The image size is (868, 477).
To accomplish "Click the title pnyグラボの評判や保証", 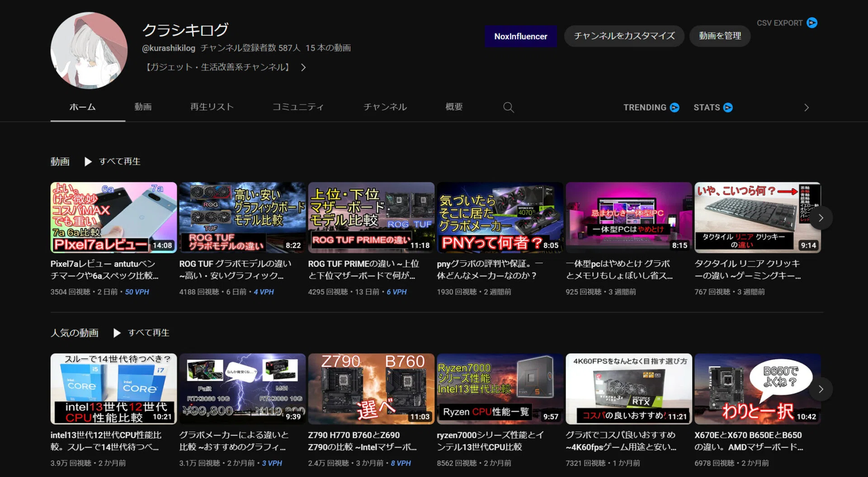I will [490, 269].
